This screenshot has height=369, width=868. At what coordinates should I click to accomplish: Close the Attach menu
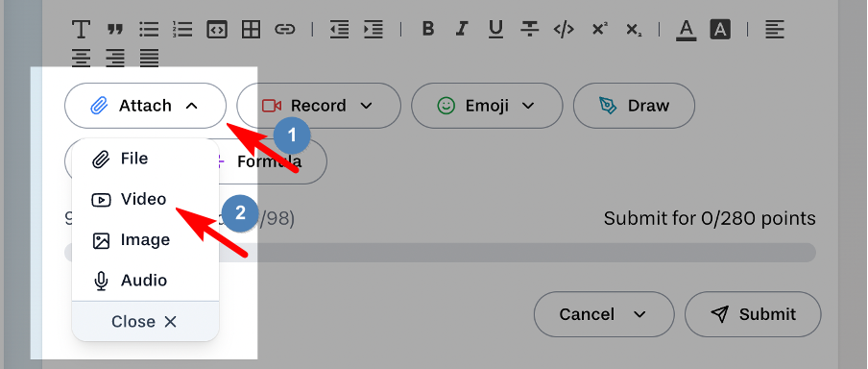[146, 321]
